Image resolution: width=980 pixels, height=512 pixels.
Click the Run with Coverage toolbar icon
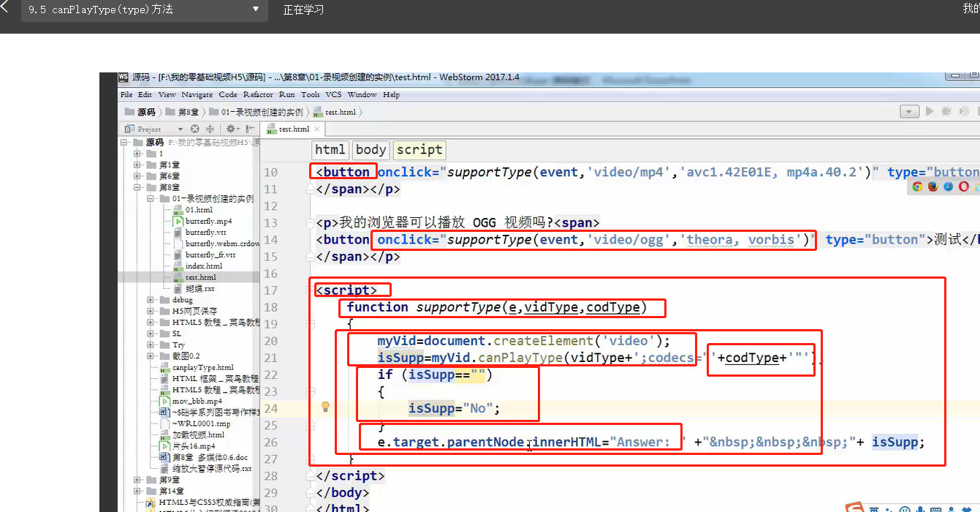coord(965,112)
